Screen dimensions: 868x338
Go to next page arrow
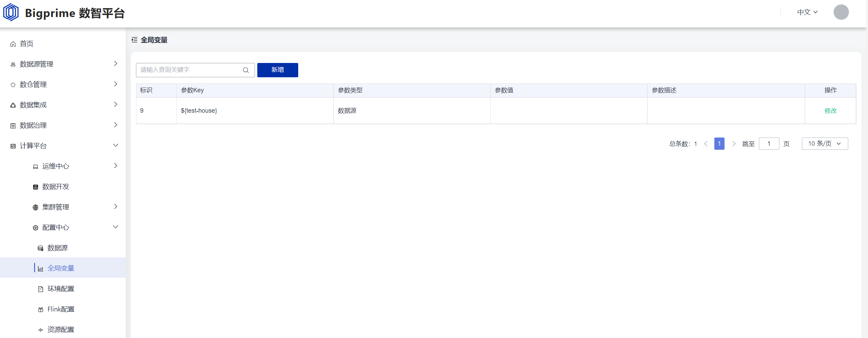734,144
